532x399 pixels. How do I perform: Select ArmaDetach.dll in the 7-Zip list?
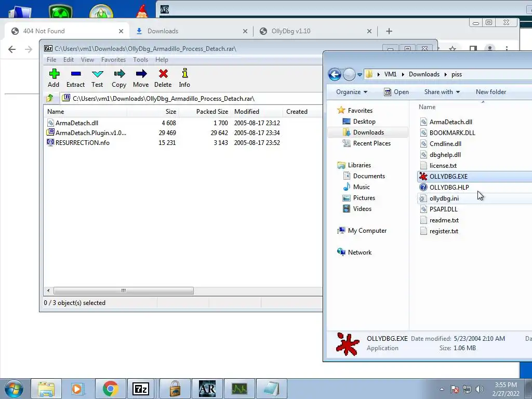(x=77, y=123)
